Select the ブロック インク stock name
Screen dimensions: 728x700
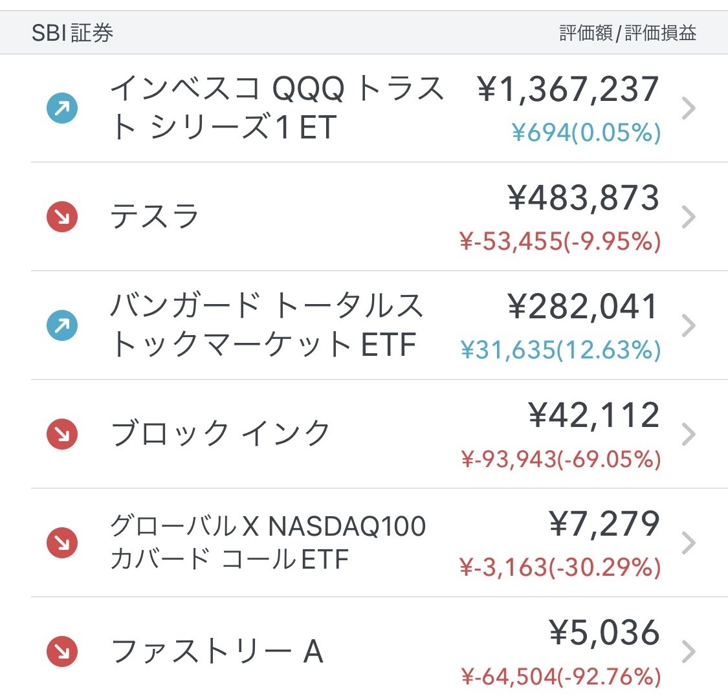[x=220, y=433]
